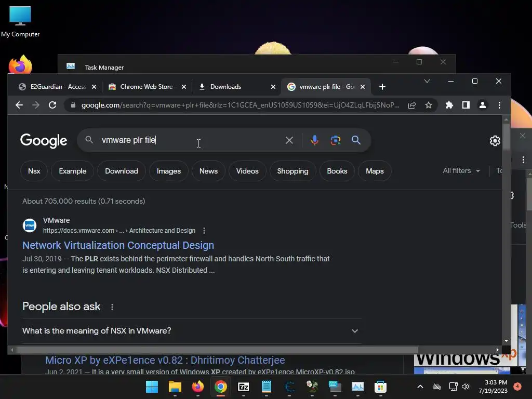Open People also ask options menu
The width and height of the screenshot is (532, 399).
point(112,307)
